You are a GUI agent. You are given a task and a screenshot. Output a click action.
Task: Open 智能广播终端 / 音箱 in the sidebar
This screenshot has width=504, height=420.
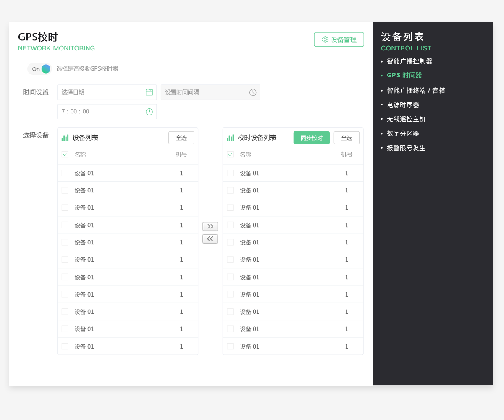point(416,90)
